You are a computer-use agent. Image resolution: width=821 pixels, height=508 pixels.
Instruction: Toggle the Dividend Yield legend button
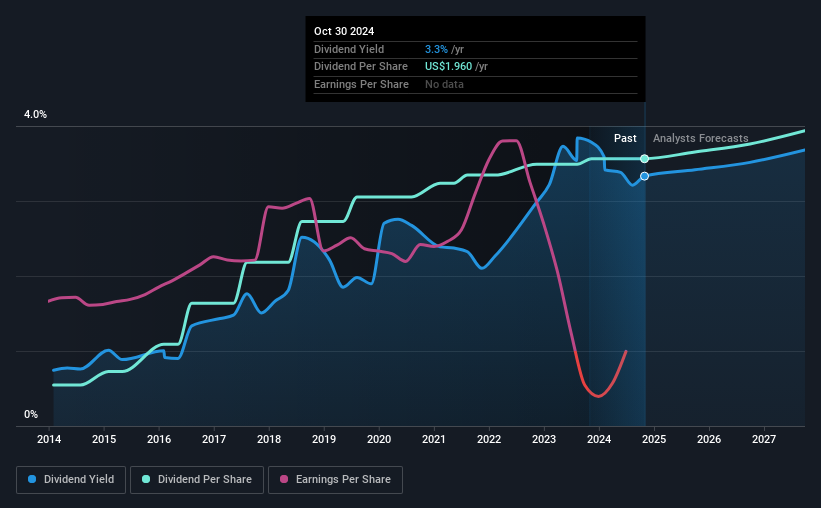[x=71, y=480]
